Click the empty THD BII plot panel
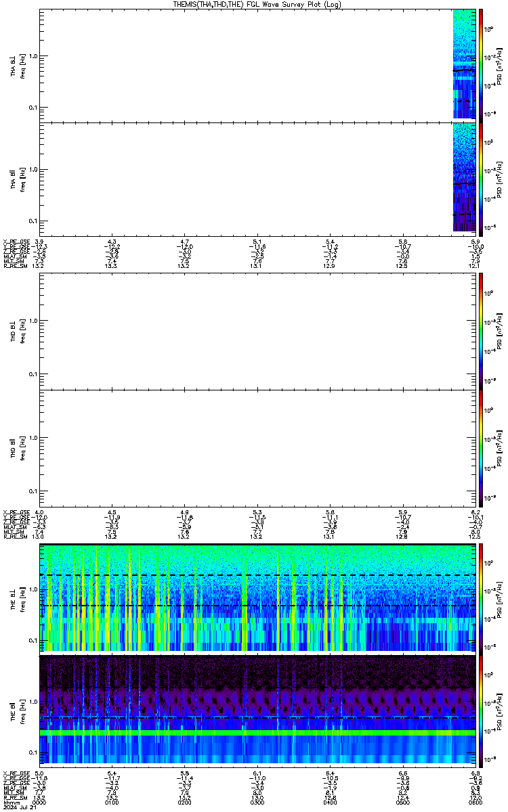 pyautogui.click(x=257, y=447)
